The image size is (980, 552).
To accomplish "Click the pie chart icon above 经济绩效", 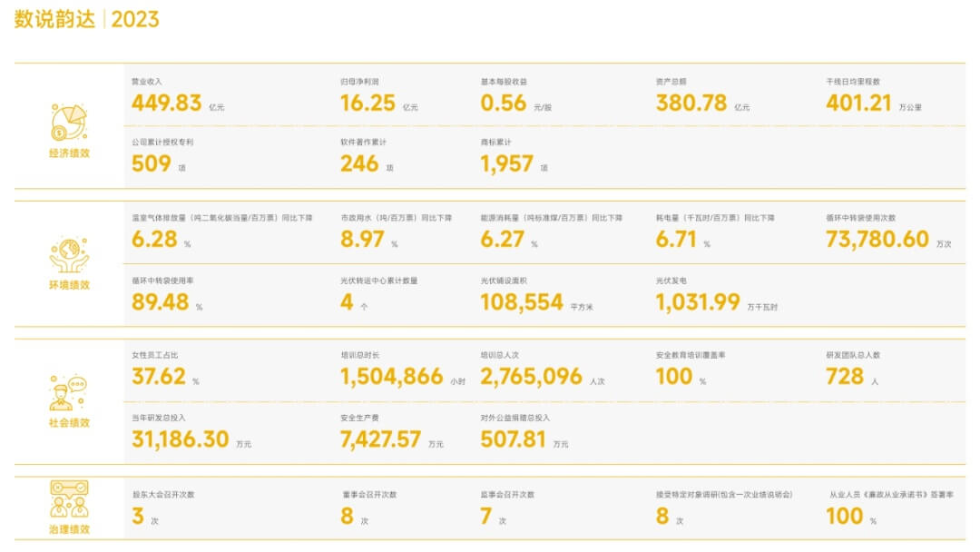I will 69,122.
